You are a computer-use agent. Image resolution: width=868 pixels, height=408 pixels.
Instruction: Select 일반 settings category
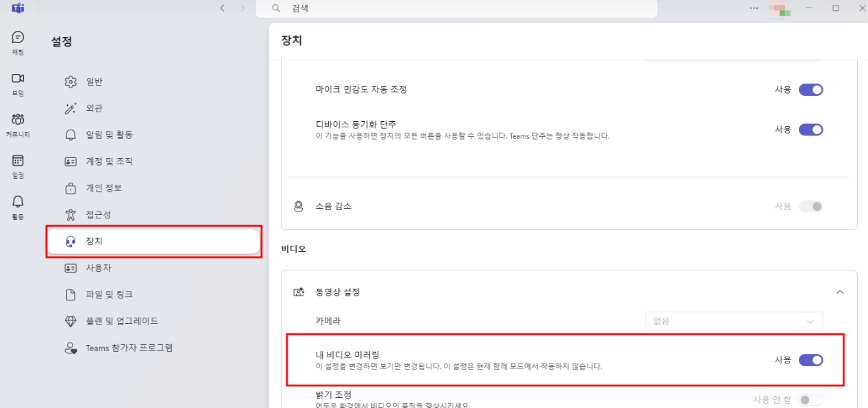tap(94, 82)
